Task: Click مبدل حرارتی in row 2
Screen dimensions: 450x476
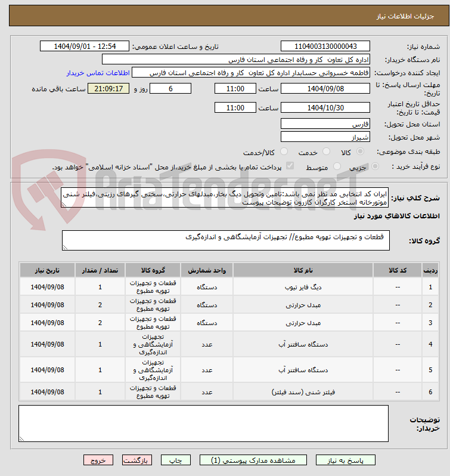Action: coord(303,305)
